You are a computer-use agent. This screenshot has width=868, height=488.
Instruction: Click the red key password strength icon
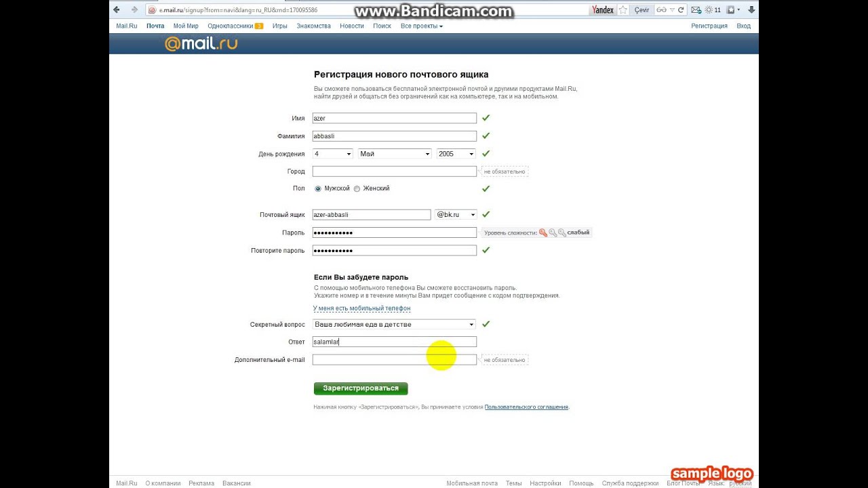click(x=543, y=232)
